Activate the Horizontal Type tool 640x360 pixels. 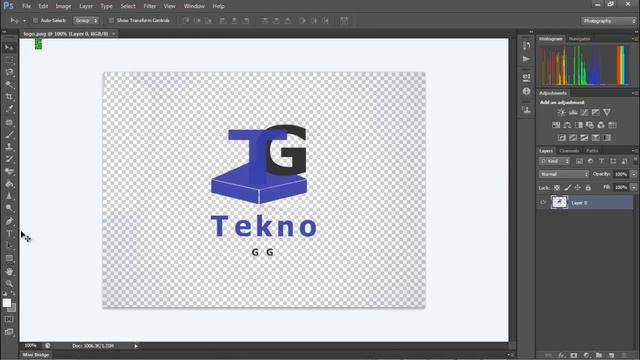[x=9, y=233]
